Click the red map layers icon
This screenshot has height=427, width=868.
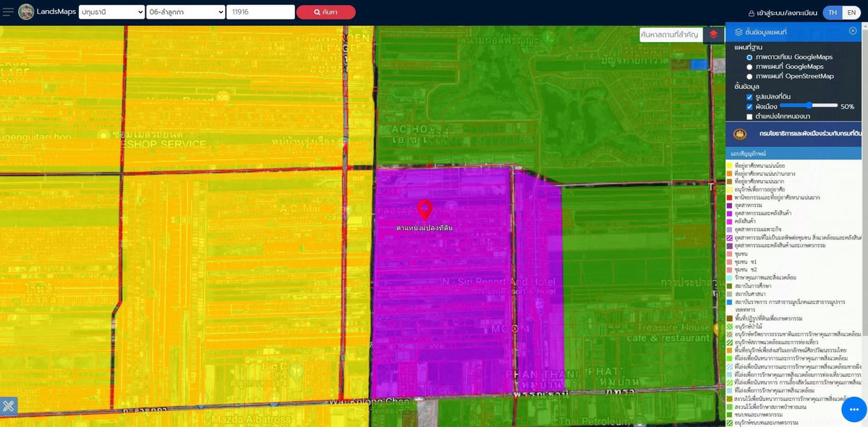pyautogui.click(x=714, y=35)
